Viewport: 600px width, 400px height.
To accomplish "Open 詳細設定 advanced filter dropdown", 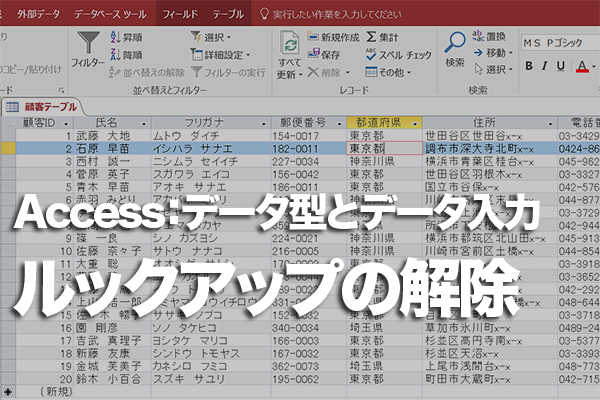I will click(220, 55).
